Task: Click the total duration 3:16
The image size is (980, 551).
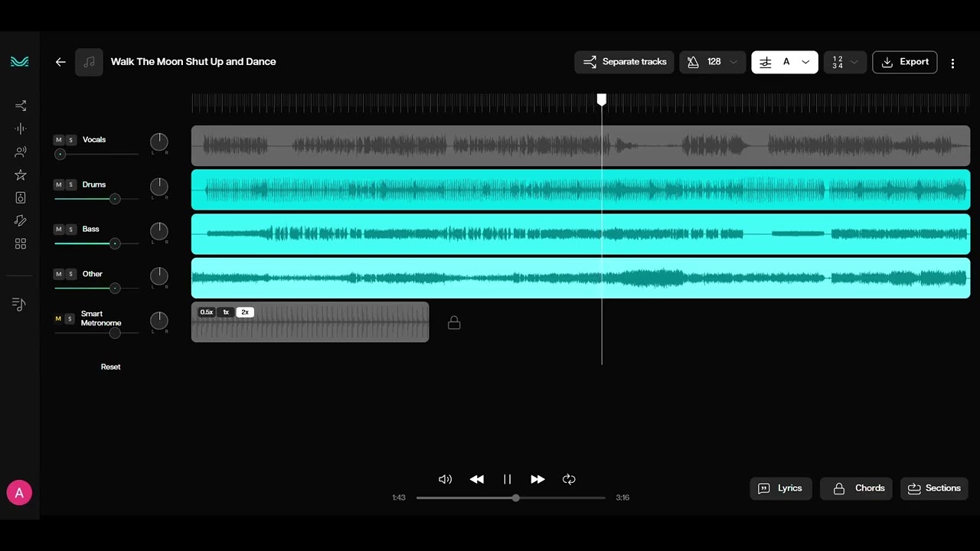Action: tap(622, 497)
